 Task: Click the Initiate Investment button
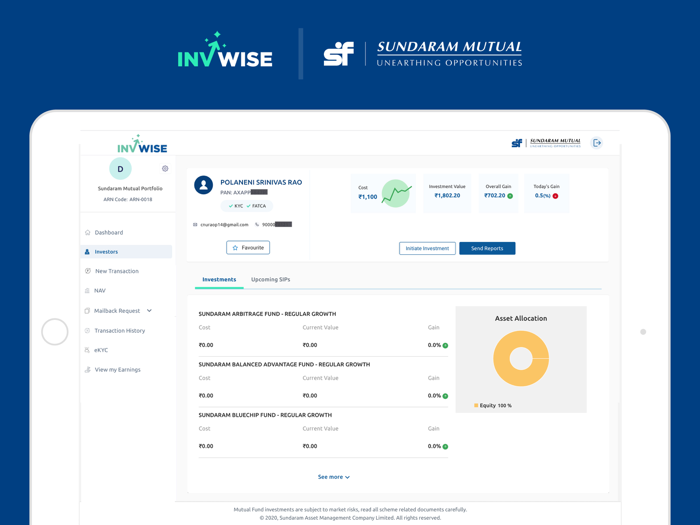click(427, 249)
